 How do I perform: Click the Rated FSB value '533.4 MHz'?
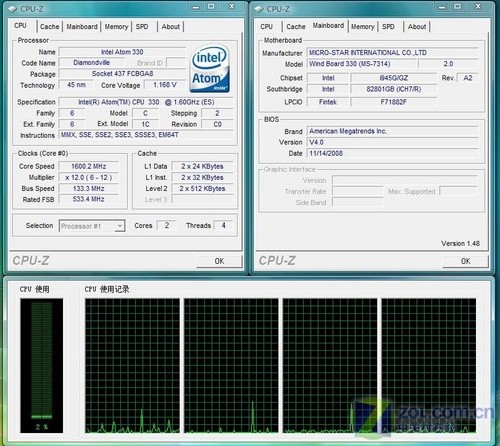click(89, 199)
